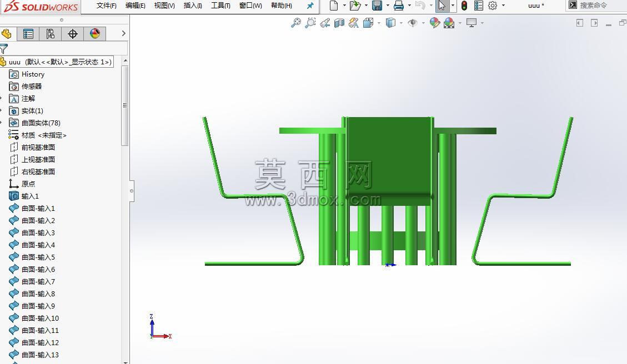Pin the menu bar with pushpin icon
627x364 pixels.
[310, 6]
